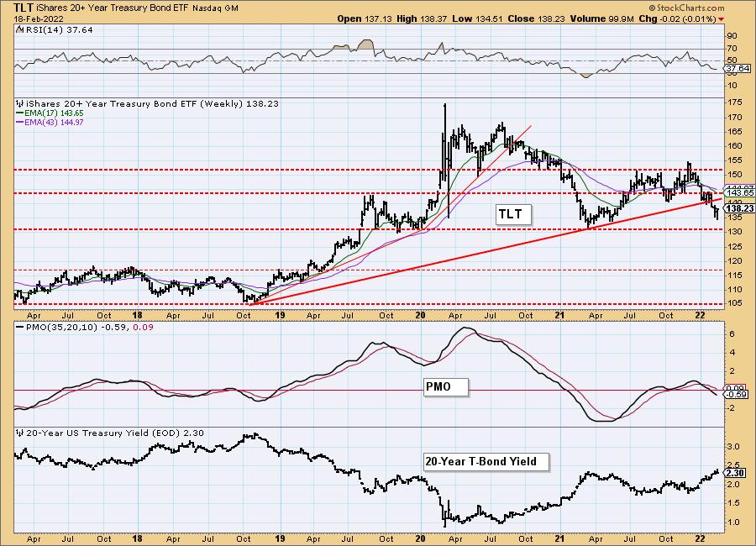Click the 143.65 EMA tag on the price axis

coord(739,193)
